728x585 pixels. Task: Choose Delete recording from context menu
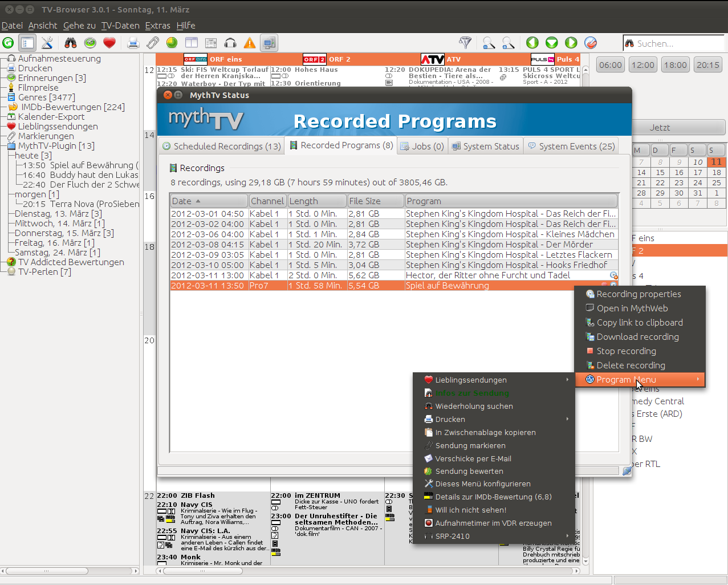coord(640,365)
